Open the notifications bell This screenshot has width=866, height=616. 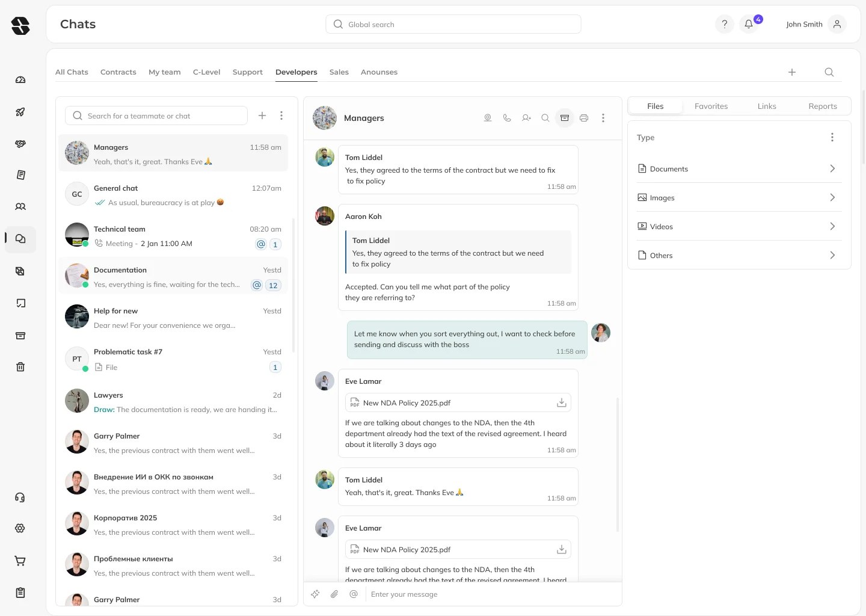click(x=749, y=24)
